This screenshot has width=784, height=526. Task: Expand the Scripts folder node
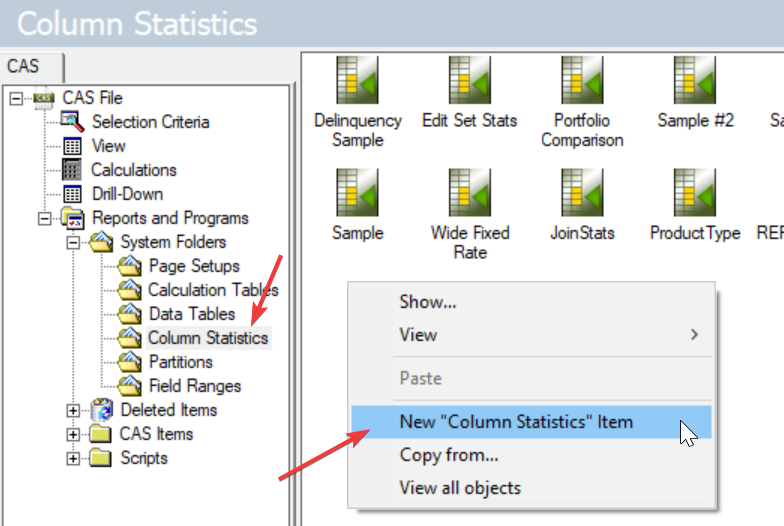tap(72, 458)
